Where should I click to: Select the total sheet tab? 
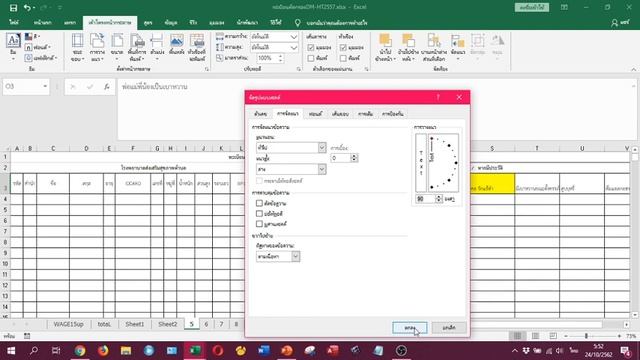pyautogui.click(x=104, y=324)
